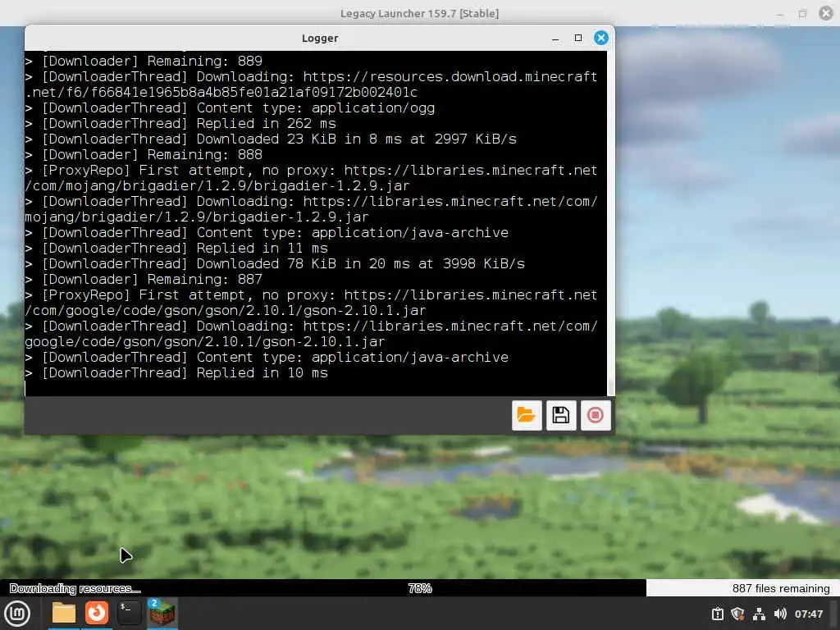The width and height of the screenshot is (840, 630).
Task: Maximize the Logger window
Action: (578, 38)
